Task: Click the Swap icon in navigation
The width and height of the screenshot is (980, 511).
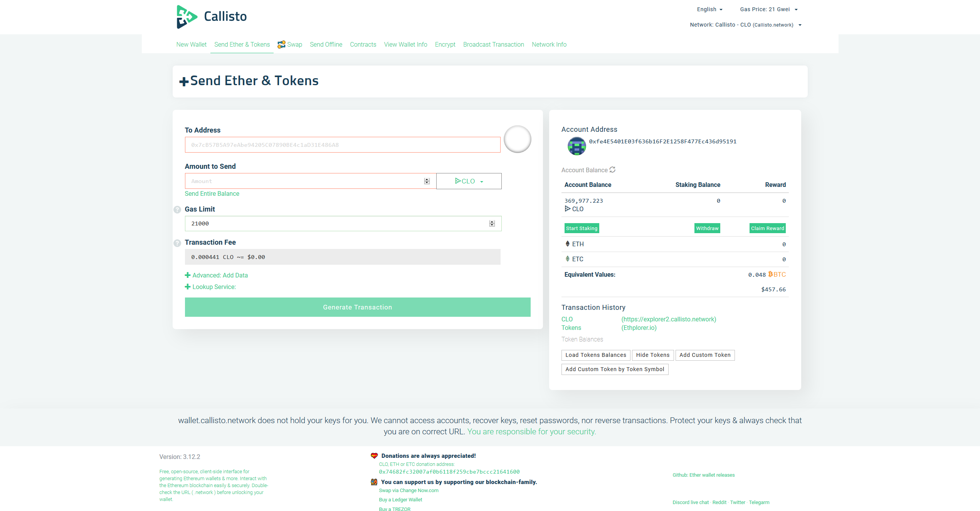Action: (281, 44)
